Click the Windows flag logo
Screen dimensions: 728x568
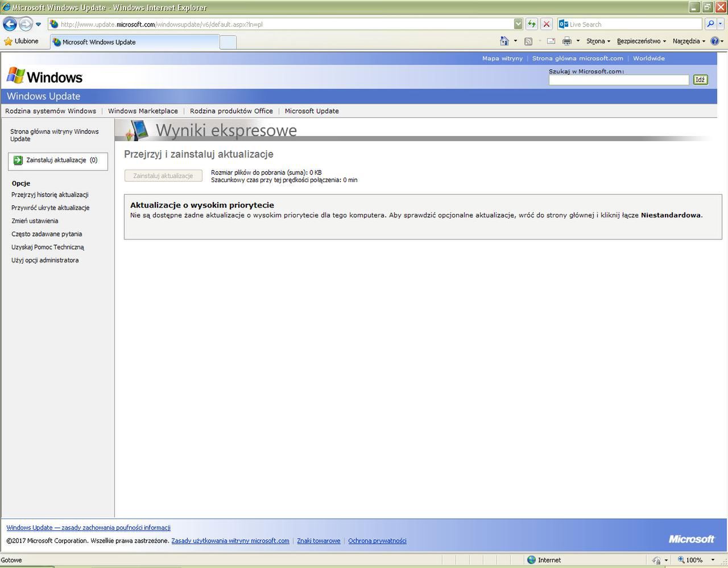pos(15,76)
